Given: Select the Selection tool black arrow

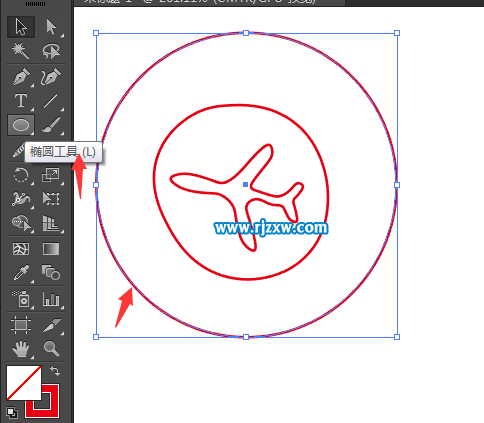Looking at the screenshot, I should [x=21, y=27].
